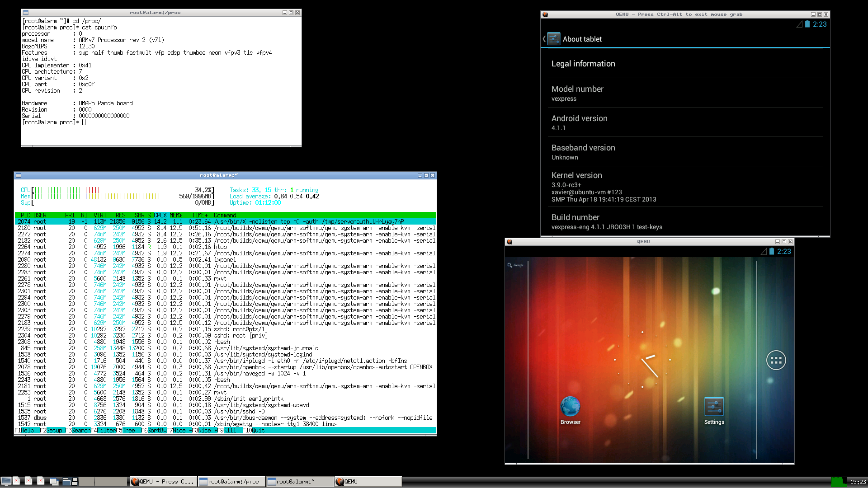
Task: Open the Browser app on Android home
Action: tap(571, 410)
